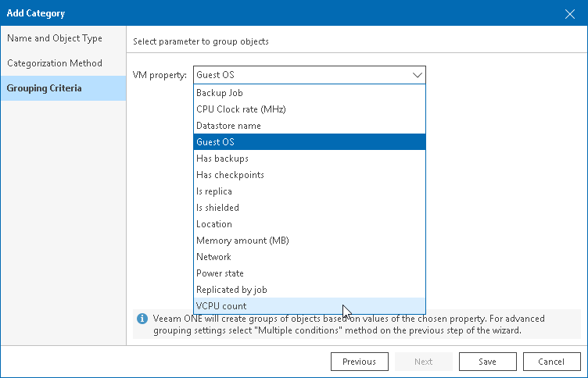The width and height of the screenshot is (588, 378).
Task: Pick Datastore name in dropdown list
Action: tap(309, 126)
